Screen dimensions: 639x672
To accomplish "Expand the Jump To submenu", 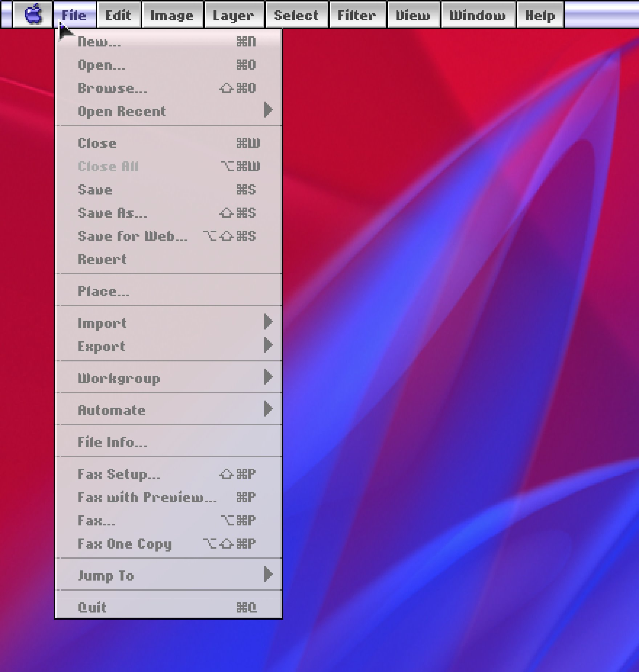I will coord(169,575).
